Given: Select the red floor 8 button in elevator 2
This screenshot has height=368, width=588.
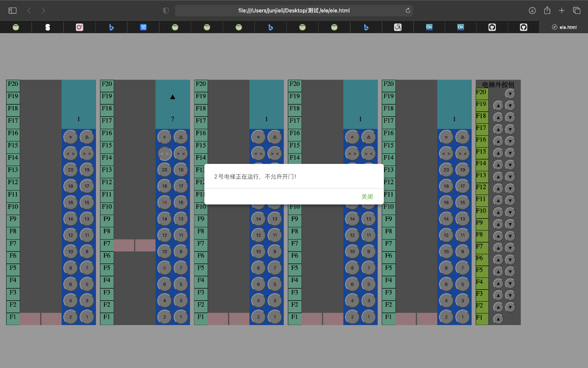Looking at the screenshot, I should 165,268.
